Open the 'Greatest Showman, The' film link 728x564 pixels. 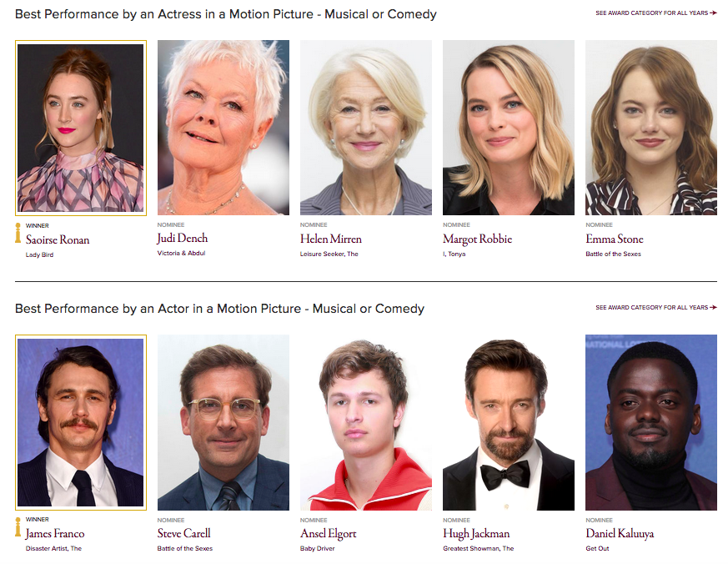(478, 549)
